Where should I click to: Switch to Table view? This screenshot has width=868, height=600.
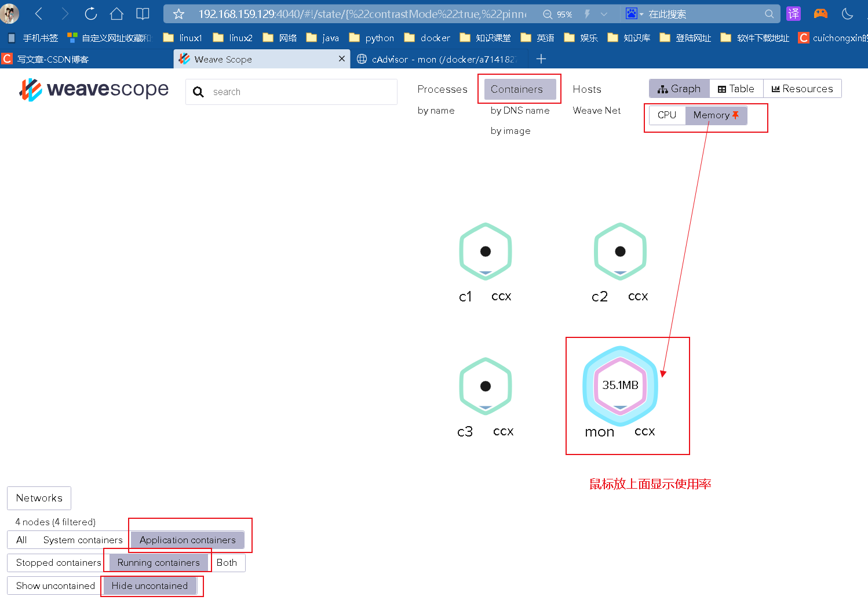pos(736,88)
